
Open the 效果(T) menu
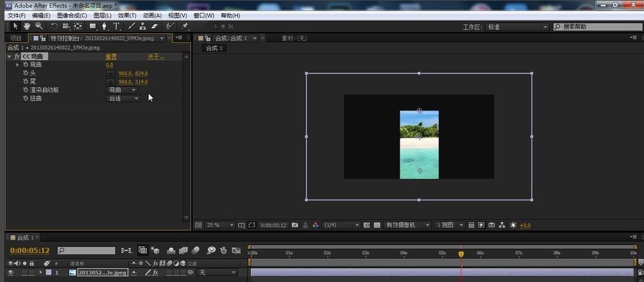point(127,15)
